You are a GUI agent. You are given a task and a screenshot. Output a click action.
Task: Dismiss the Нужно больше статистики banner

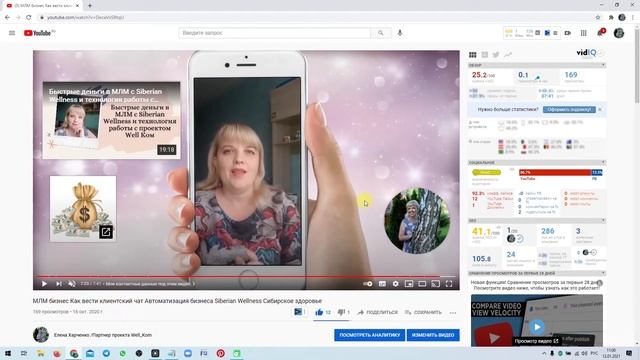coord(600,109)
